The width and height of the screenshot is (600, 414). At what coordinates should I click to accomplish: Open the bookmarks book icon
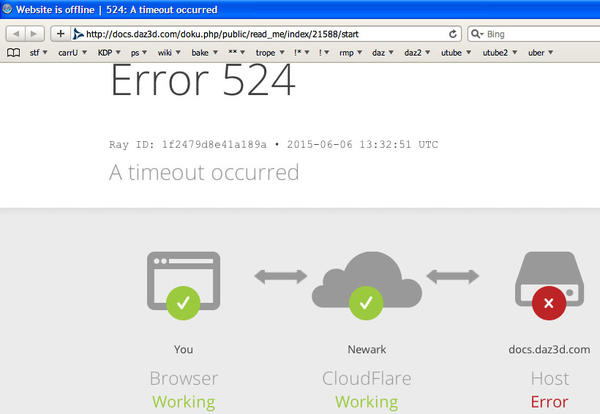(x=13, y=52)
